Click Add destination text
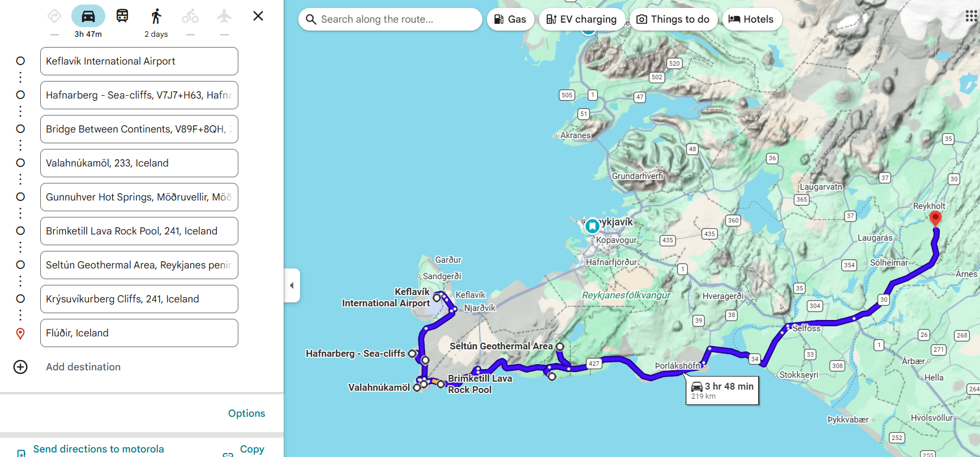 83,367
